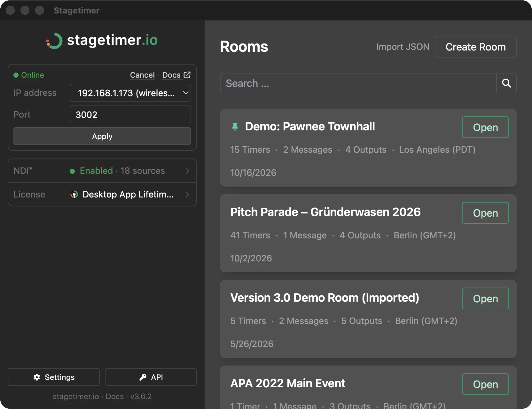The image size is (532, 409).
Task: Click the 5/26/2026 date
Action: tap(252, 344)
